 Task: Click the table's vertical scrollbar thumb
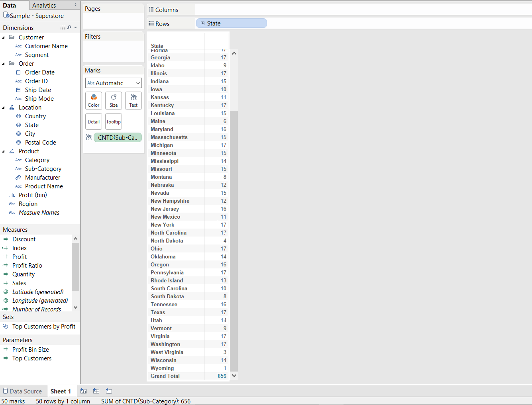coord(234,241)
